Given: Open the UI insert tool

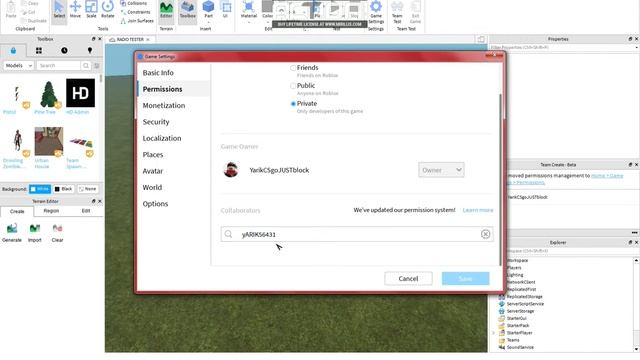Looking at the screenshot, I should click(x=225, y=9).
